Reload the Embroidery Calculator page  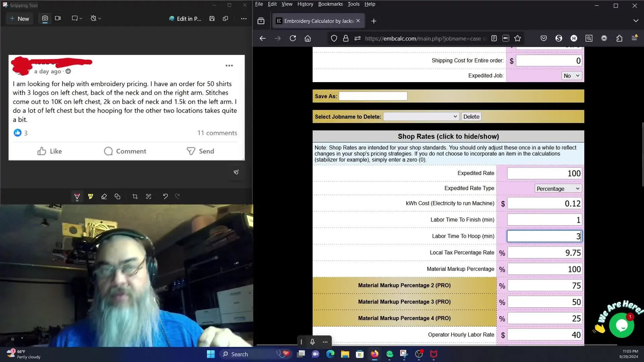[x=293, y=38]
